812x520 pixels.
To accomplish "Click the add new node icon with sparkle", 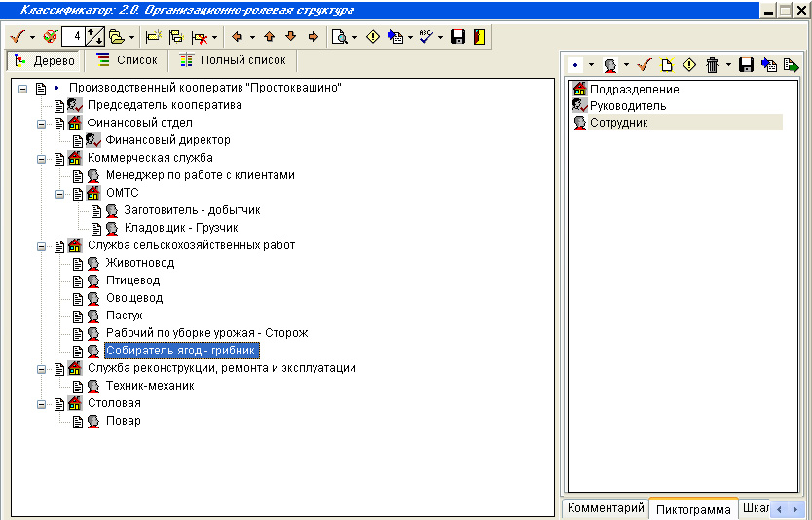I will coord(154,37).
